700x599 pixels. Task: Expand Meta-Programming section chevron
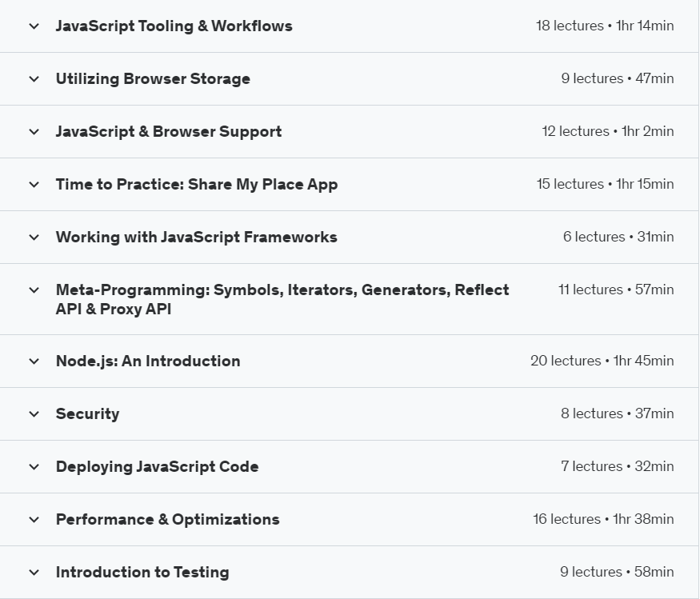(x=34, y=290)
